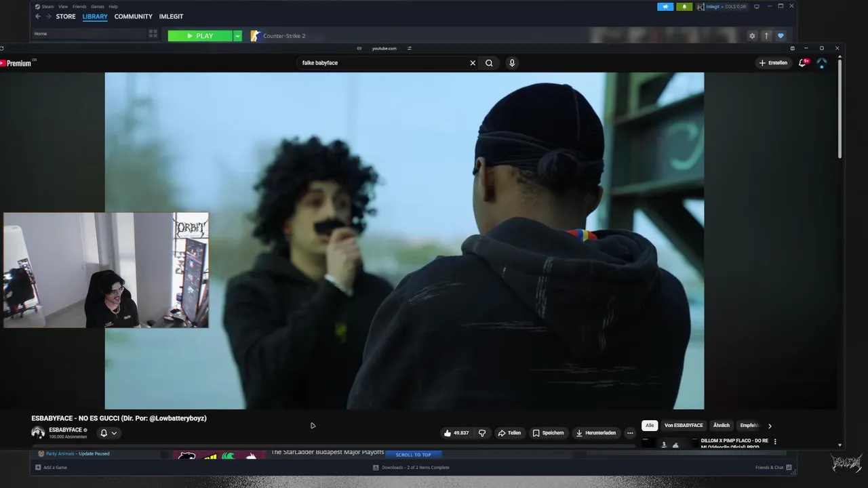
Task: Open the ESBABYFACE channel name link
Action: point(65,430)
